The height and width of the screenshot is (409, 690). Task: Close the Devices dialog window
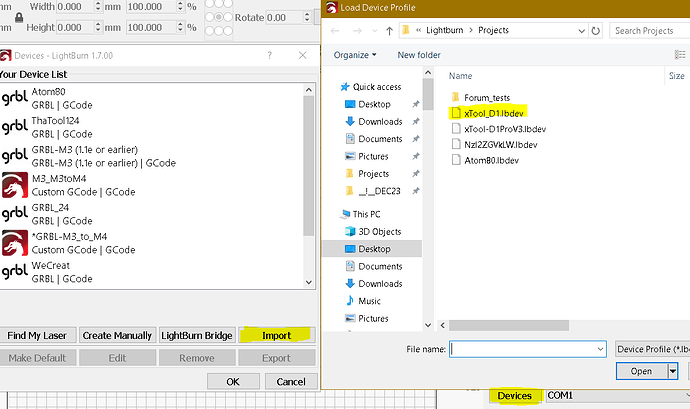click(x=303, y=55)
